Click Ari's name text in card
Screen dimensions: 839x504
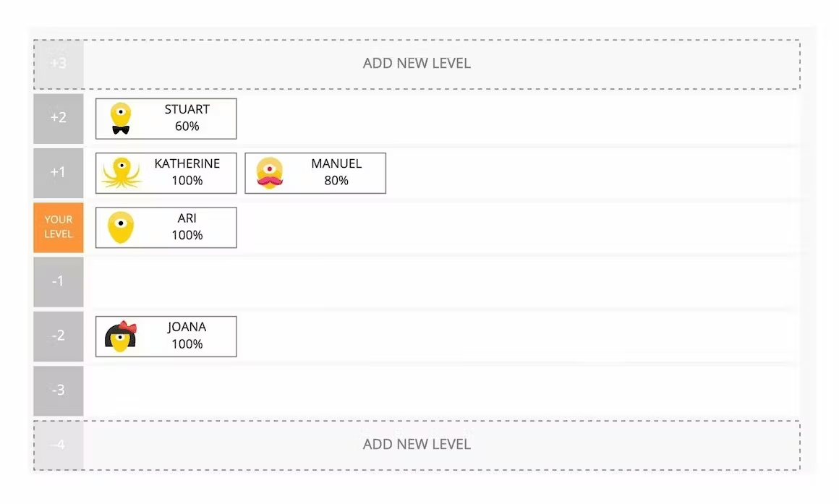[x=187, y=218]
